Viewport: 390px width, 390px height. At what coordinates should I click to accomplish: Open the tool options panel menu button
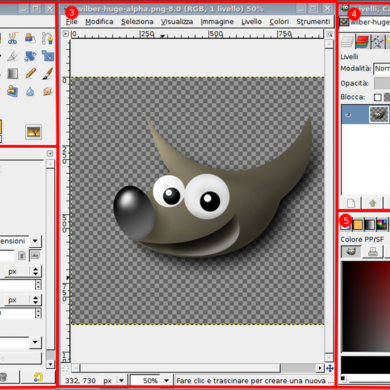(x=50, y=153)
